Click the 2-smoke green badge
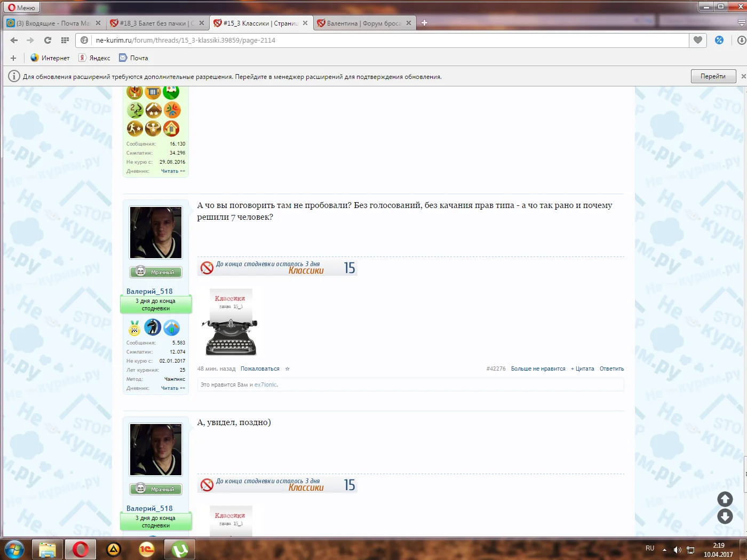The width and height of the screenshot is (747, 560). coord(135,110)
